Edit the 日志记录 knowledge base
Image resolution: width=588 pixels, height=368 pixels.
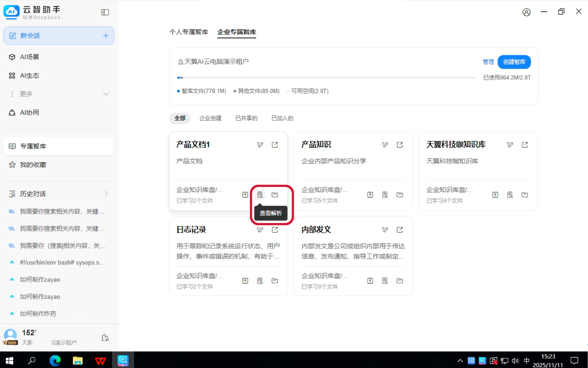point(260,230)
